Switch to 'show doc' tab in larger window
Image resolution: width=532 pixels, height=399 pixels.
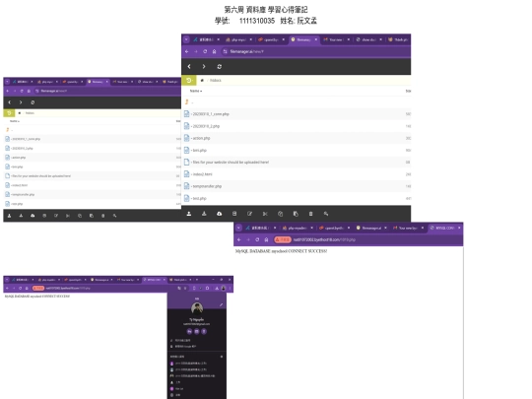[368, 39]
